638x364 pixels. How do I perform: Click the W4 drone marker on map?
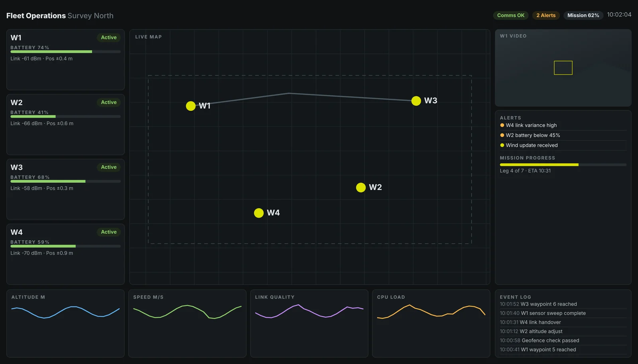(259, 213)
